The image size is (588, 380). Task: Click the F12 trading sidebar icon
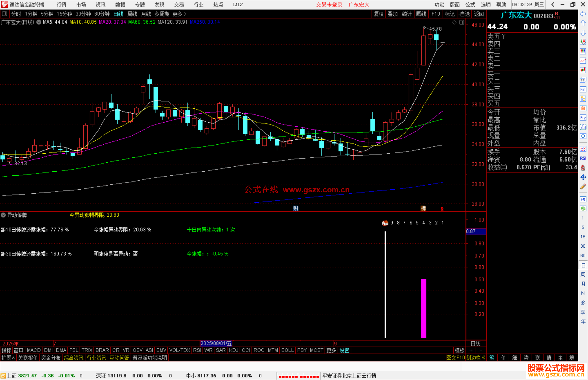point(583,118)
